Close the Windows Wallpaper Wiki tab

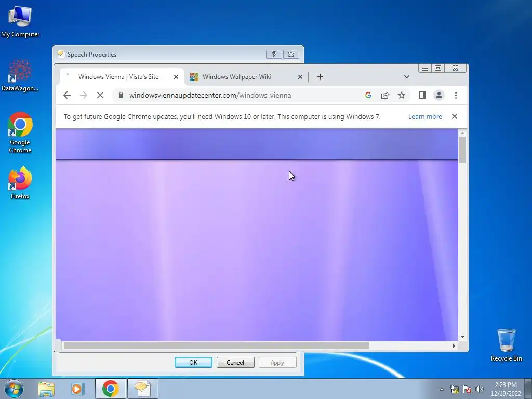coord(300,77)
